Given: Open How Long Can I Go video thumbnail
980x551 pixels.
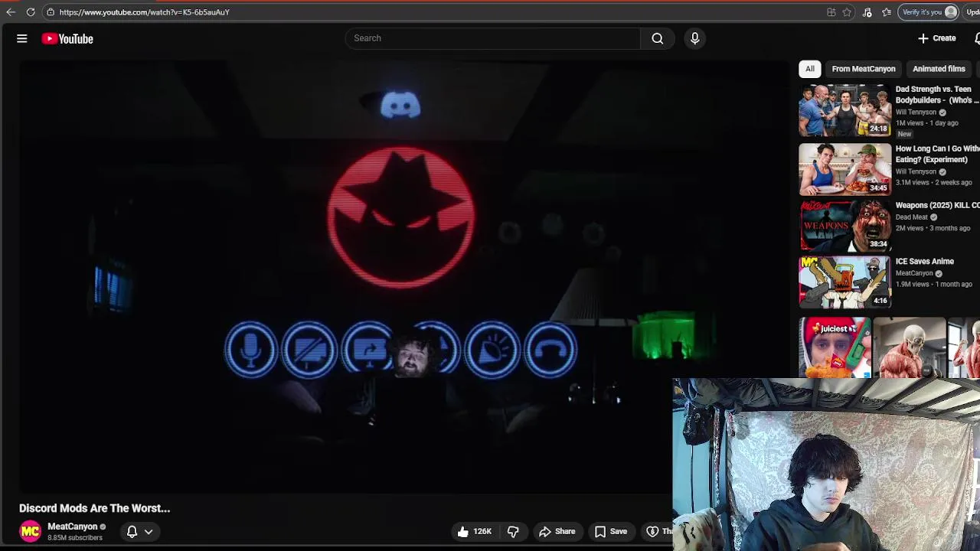Looking at the screenshot, I should [x=844, y=169].
